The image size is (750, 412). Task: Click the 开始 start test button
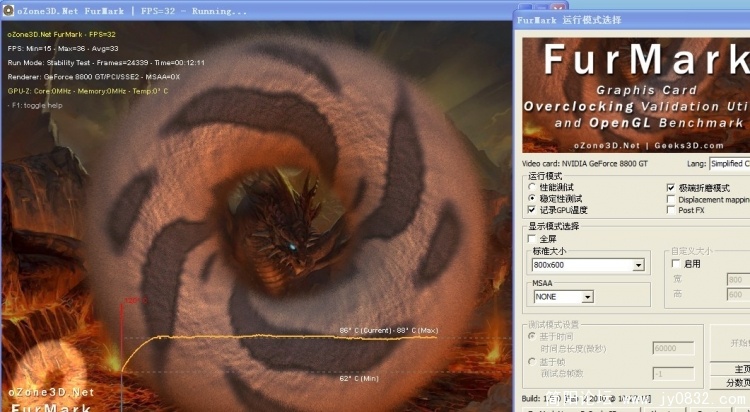[730, 343]
